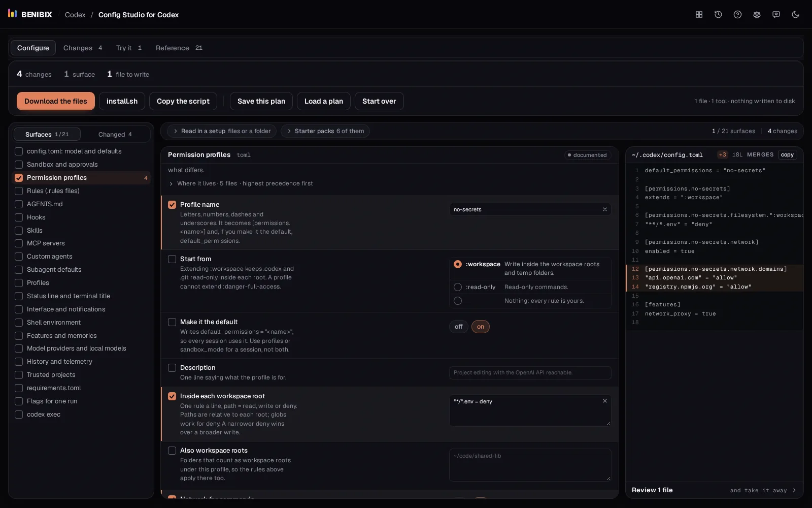812x508 pixels.
Task: Open the help question mark icon
Action: click(x=737, y=15)
